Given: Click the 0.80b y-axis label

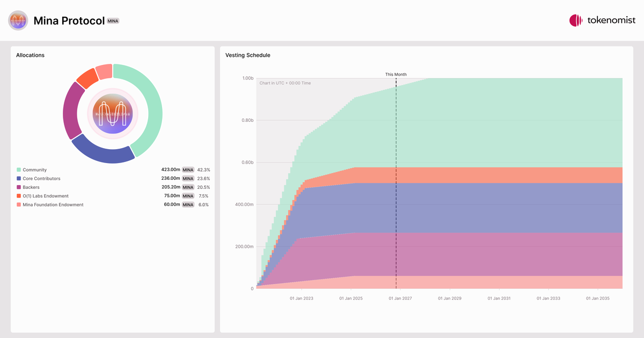Looking at the screenshot, I should pyautogui.click(x=247, y=120).
